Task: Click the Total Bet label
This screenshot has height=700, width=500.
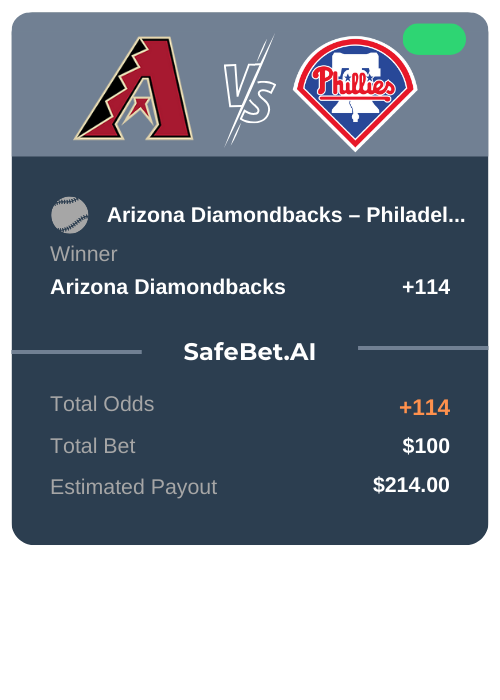Action: pos(93,446)
